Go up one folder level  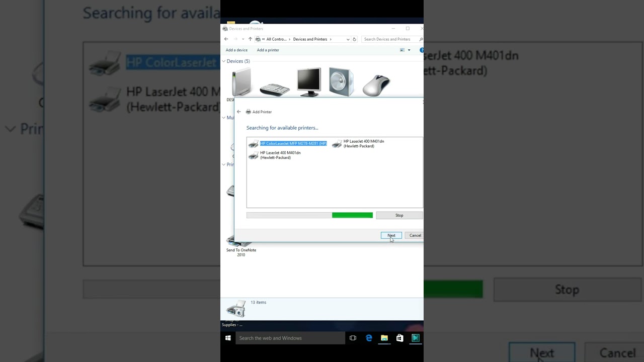(x=250, y=39)
